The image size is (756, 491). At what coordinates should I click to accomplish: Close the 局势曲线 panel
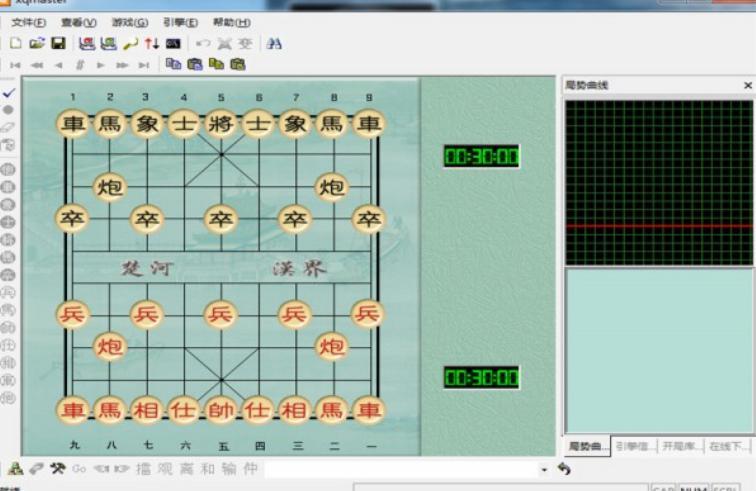[x=747, y=86]
